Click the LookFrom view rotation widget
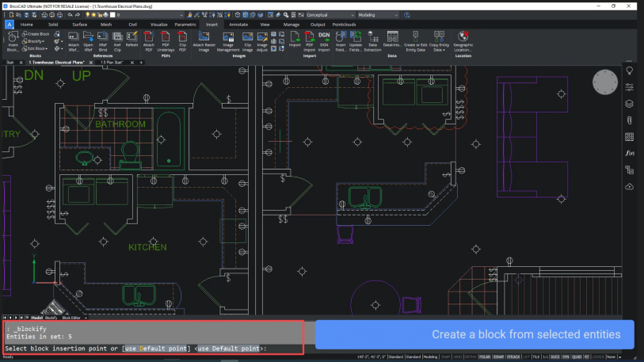Screen dimensions: 644x362 604,82
